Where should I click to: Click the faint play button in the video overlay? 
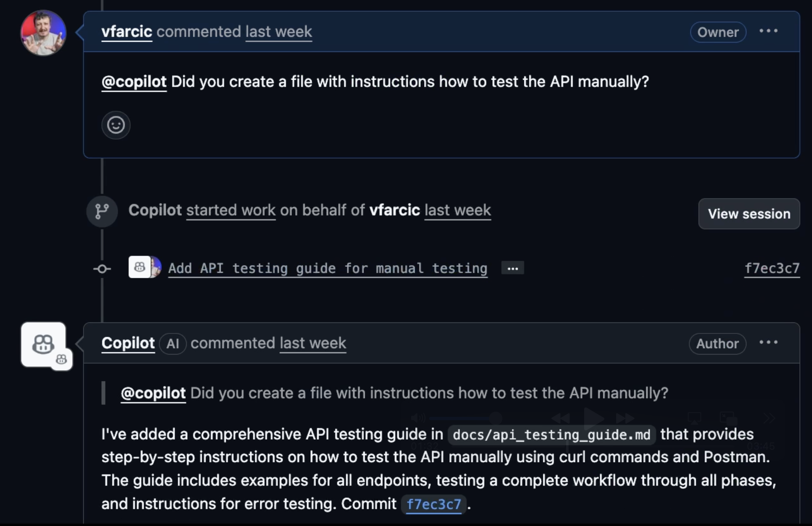click(593, 418)
